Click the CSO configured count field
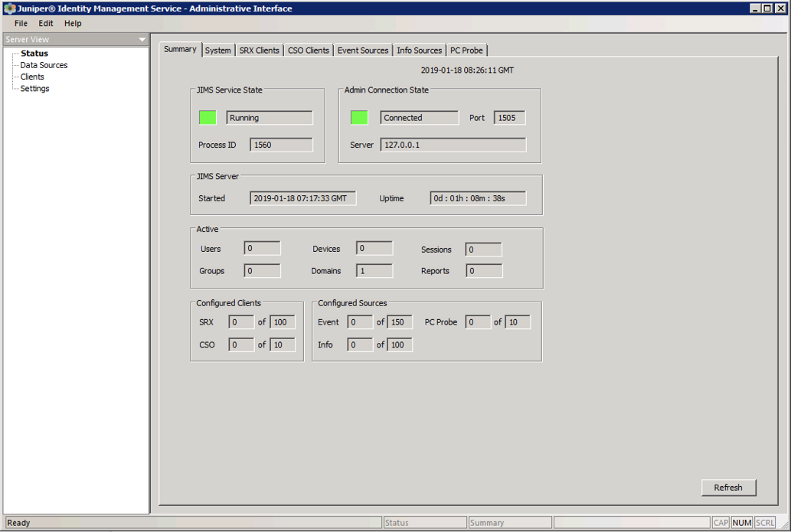Viewport: 791px width, 532px height. tap(241, 344)
